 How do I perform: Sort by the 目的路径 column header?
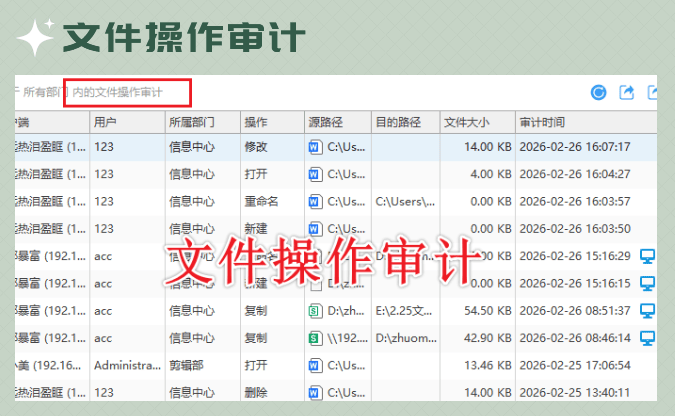click(x=406, y=122)
